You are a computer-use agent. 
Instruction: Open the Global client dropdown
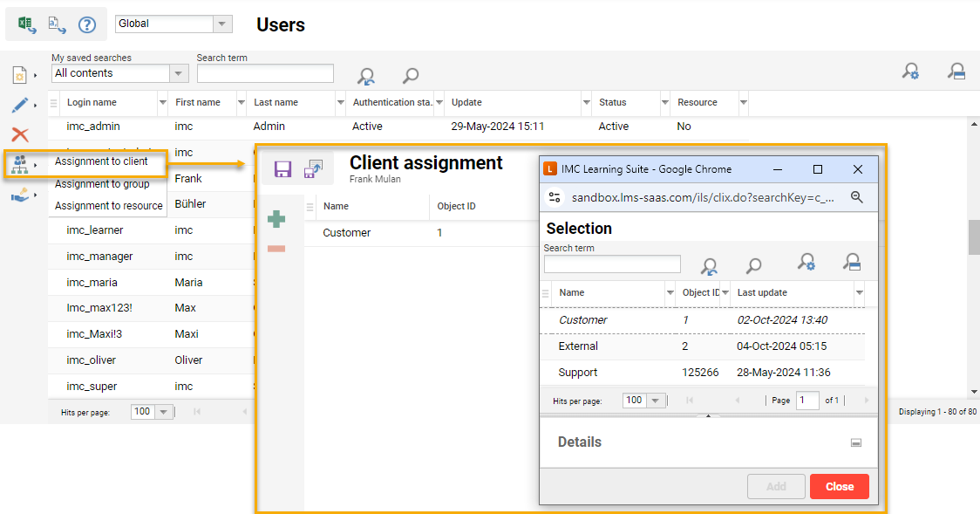click(222, 24)
